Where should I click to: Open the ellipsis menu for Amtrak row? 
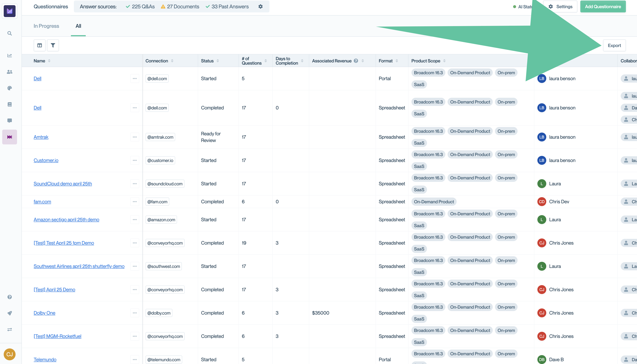[x=134, y=137]
